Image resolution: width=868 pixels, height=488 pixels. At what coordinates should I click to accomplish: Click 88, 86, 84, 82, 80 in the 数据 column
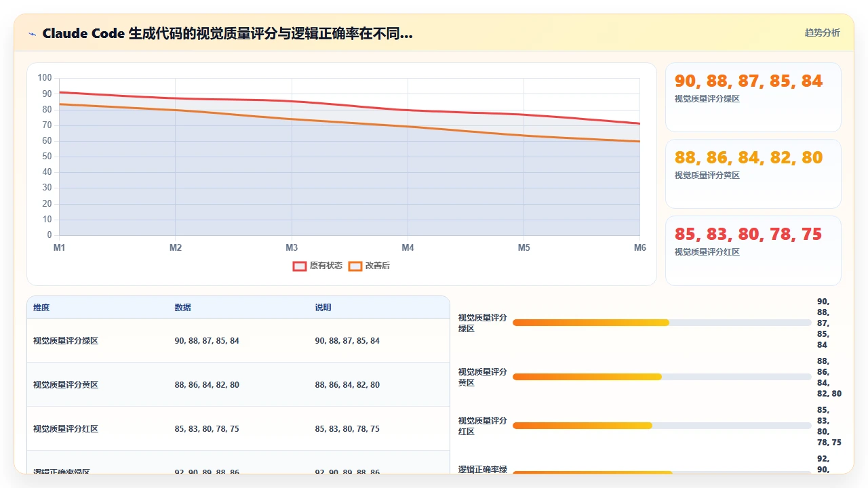(x=207, y=385)
